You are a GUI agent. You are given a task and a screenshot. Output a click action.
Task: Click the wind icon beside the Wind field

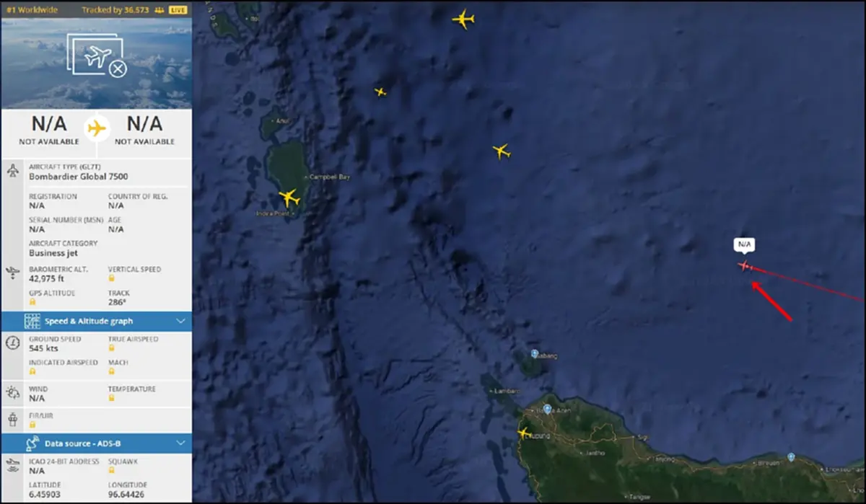coord(13,393)
